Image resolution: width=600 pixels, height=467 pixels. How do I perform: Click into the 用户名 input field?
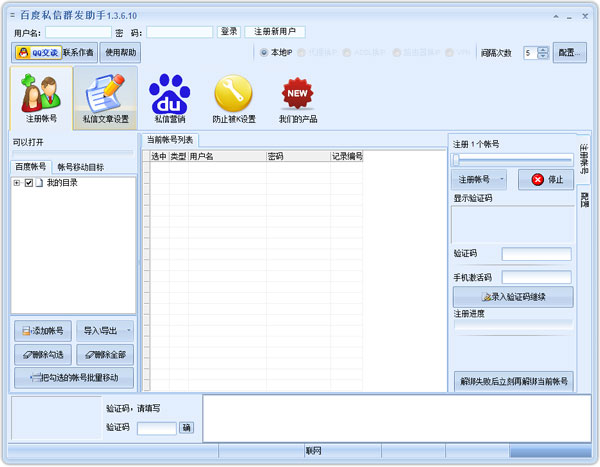pos(78,32)
